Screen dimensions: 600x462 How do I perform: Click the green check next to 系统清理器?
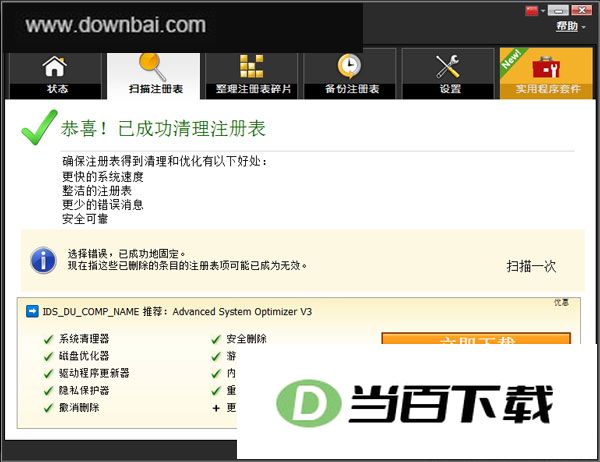pyautogui.click(x=49, y=339)
